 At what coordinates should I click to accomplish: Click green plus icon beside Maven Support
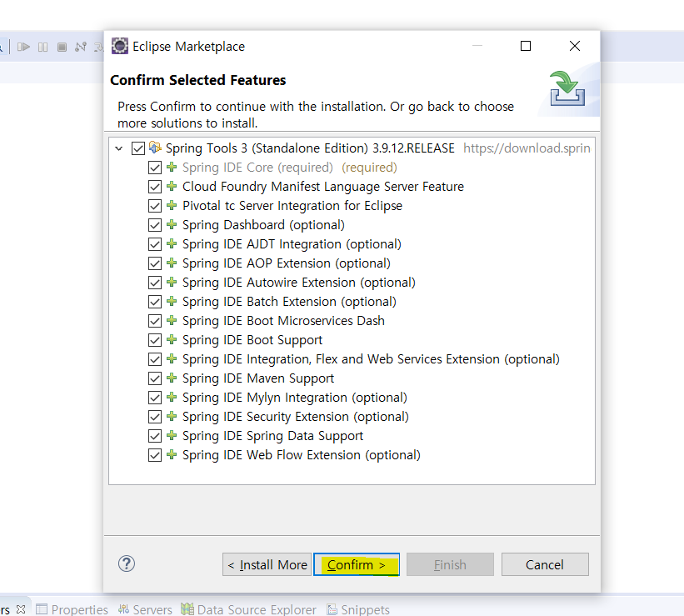172,378
